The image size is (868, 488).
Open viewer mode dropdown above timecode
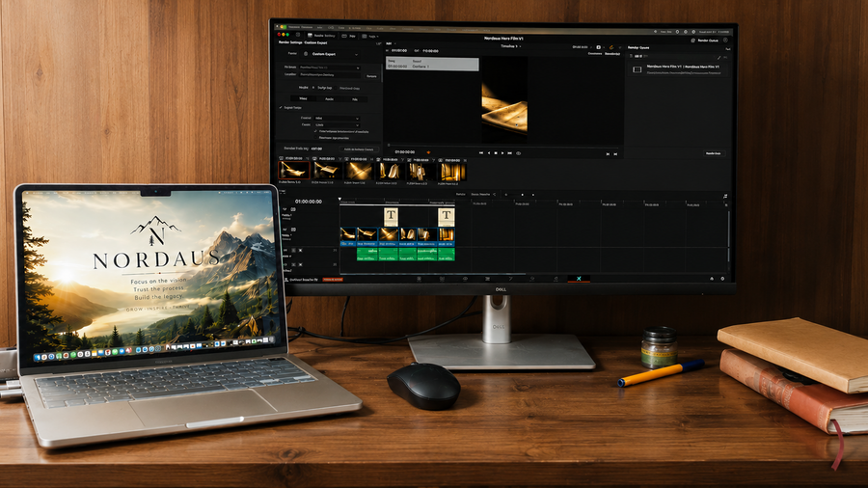[x=392, y=43]
